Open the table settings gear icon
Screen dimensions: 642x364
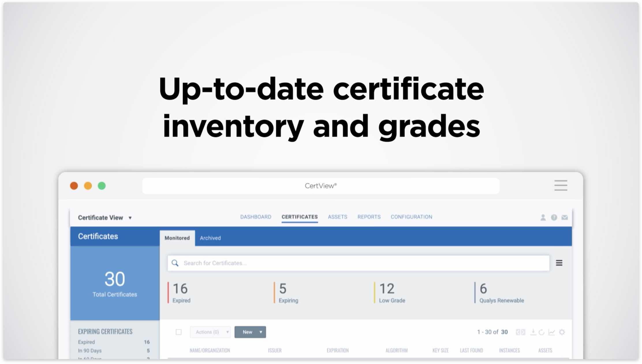click(x=562, y=332)
